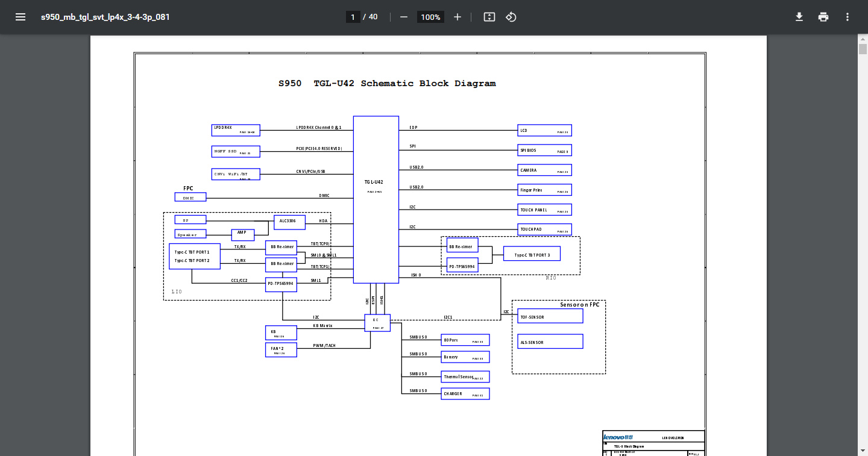This screenshot has width=868, height=456.
Task: Click the ALS-SENSOR block
Action: (550, 342)
